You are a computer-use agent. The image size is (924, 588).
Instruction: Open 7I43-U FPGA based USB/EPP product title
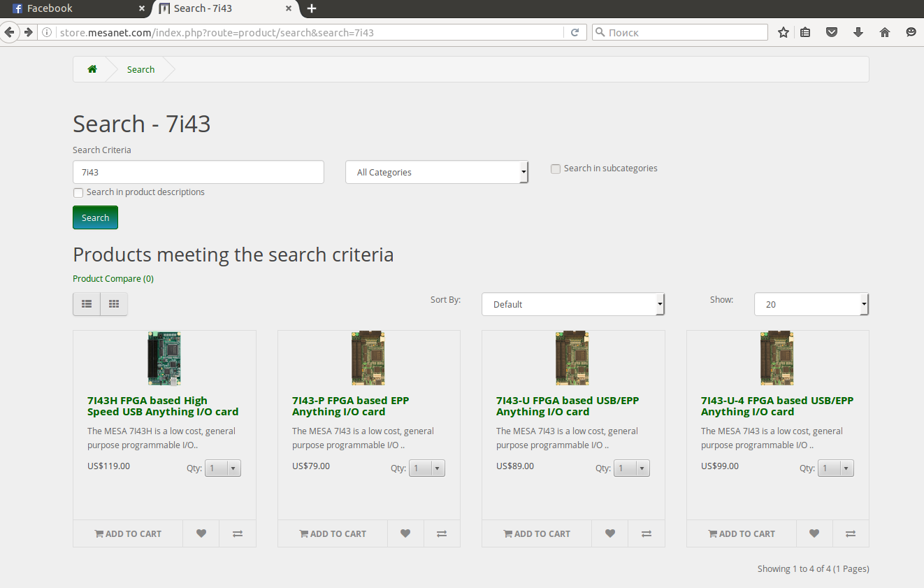click(x=568, y=406)
